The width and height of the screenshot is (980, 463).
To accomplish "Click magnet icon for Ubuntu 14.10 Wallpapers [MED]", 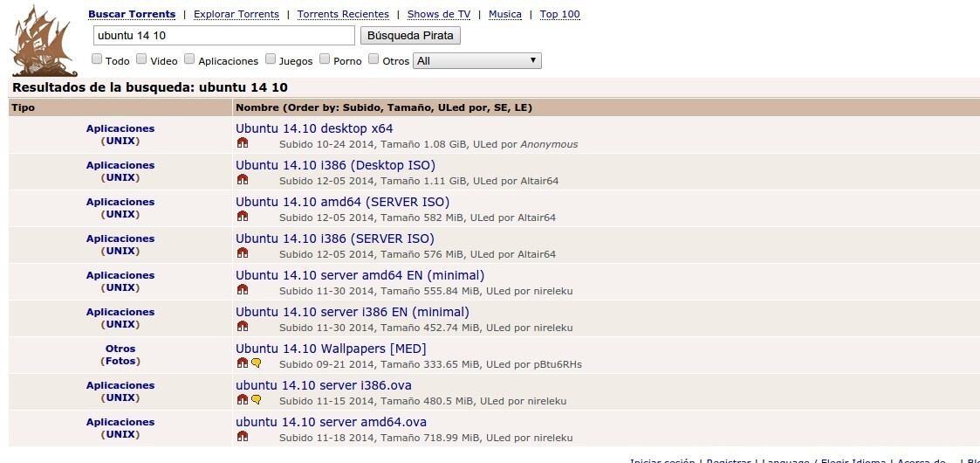I will [x=243, y=363].
